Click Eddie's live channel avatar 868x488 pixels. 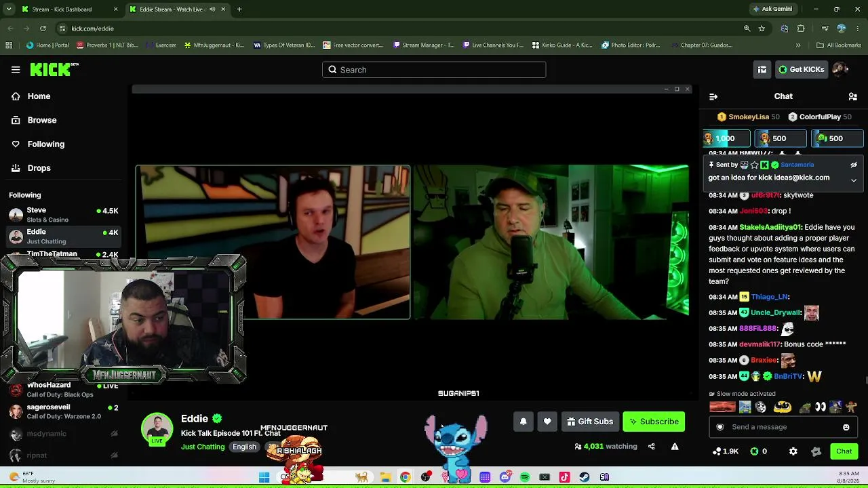[157, 429]
